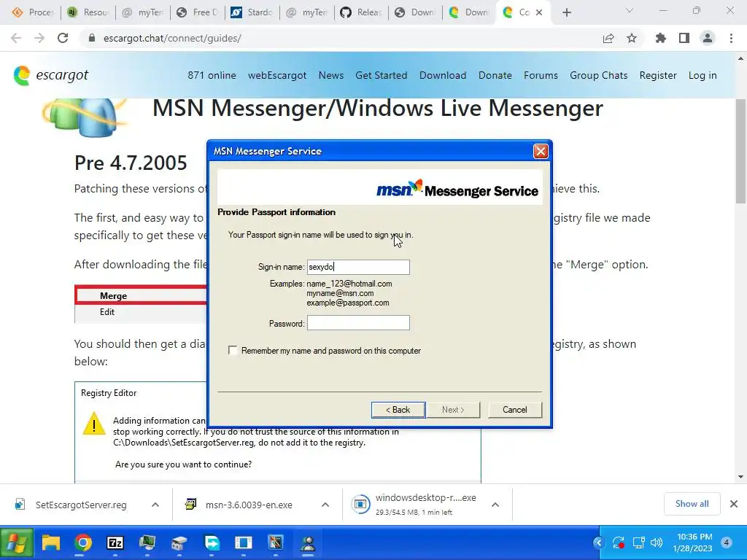Close the MSN Messenger Service dialog
The height and width of the screenshot is (560, 747).
point(541,152)
